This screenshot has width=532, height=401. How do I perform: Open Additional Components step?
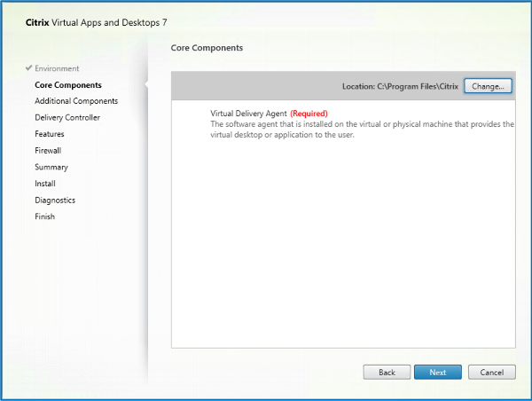point(76,101)
